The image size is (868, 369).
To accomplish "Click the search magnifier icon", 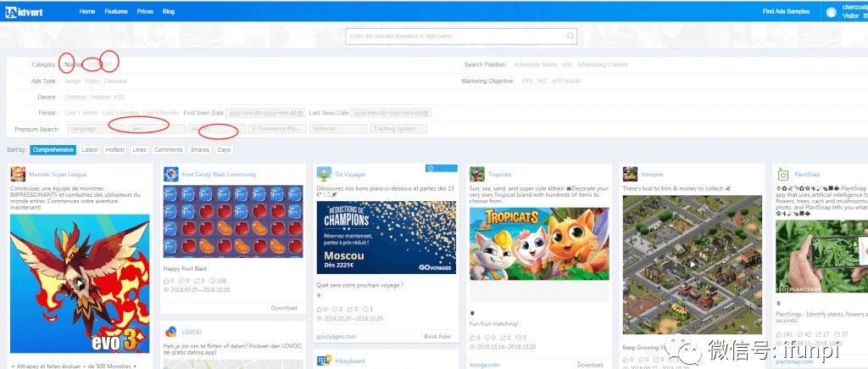I will click(x=570, y=36).
